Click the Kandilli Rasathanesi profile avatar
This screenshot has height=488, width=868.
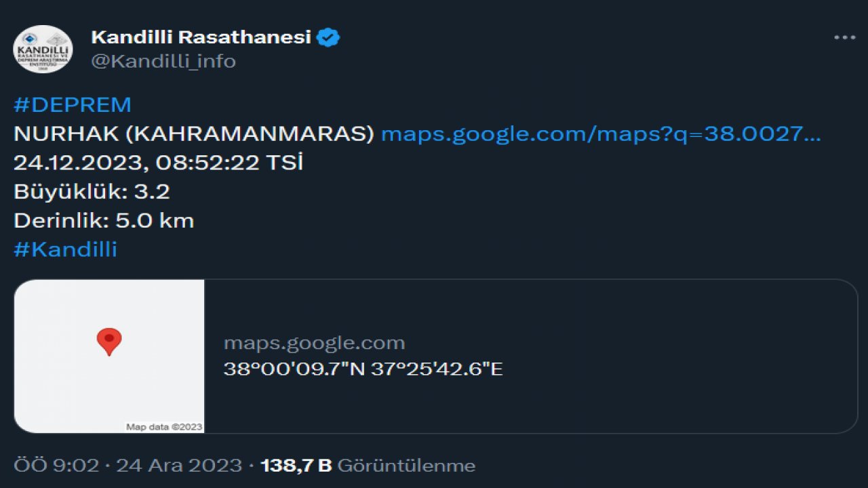point(42,47)
